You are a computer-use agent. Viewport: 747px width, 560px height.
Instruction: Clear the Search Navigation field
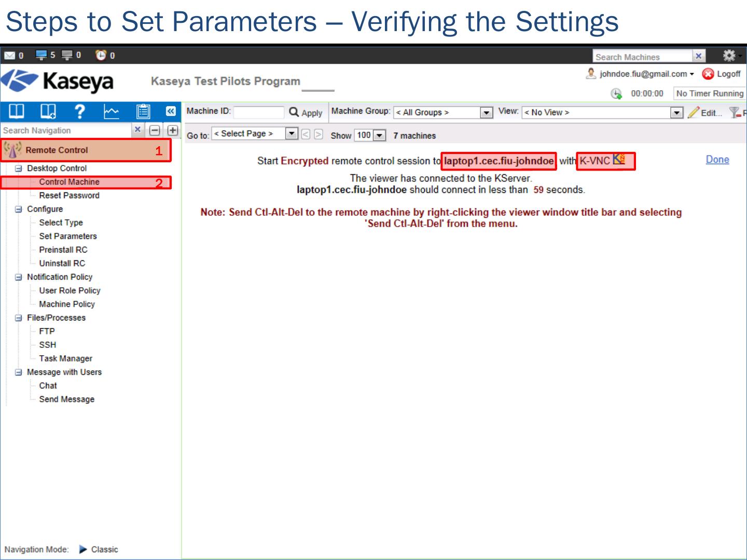(137, 130)
